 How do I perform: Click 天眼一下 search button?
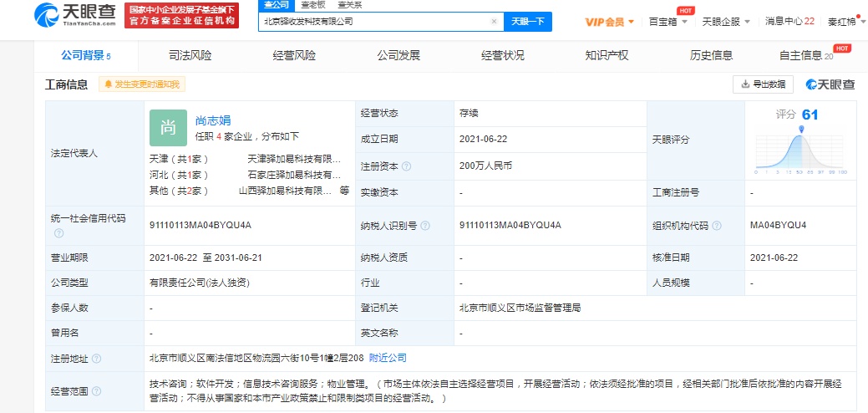528,22
